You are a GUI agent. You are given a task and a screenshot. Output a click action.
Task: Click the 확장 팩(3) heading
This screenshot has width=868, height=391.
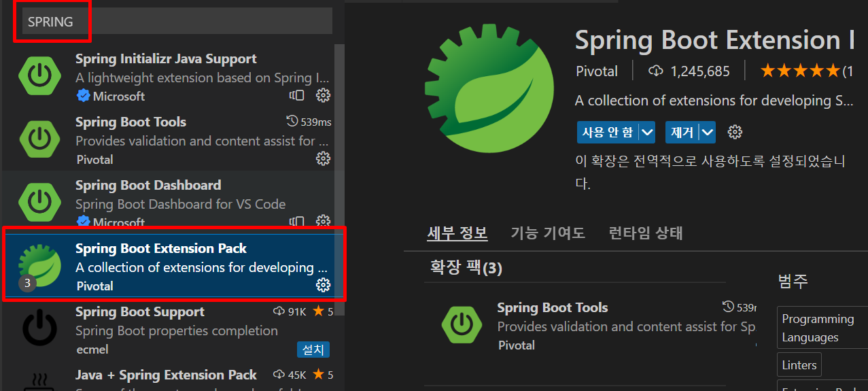click(x=466, y=267)
